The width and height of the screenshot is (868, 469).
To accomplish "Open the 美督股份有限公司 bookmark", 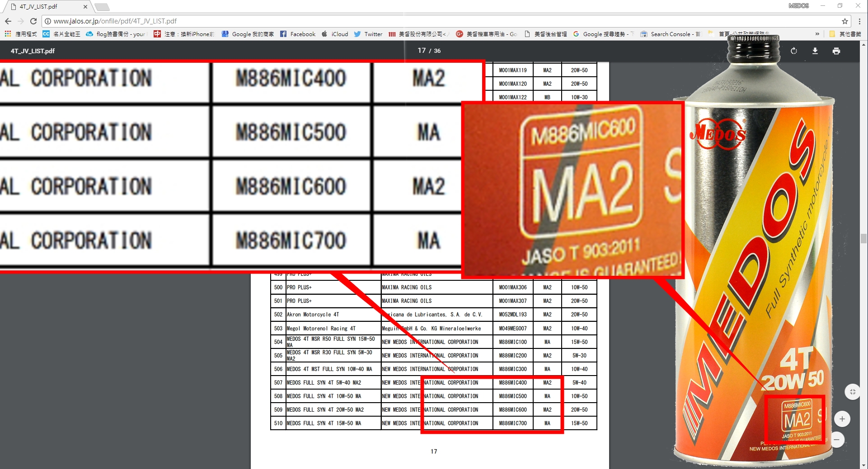I will [418, 34].
